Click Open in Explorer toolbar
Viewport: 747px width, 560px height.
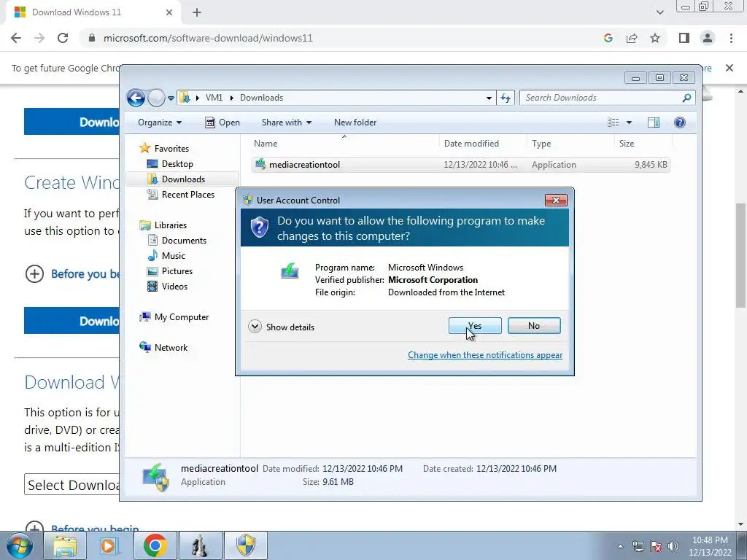pyautogui.click(x=222, y=122)
